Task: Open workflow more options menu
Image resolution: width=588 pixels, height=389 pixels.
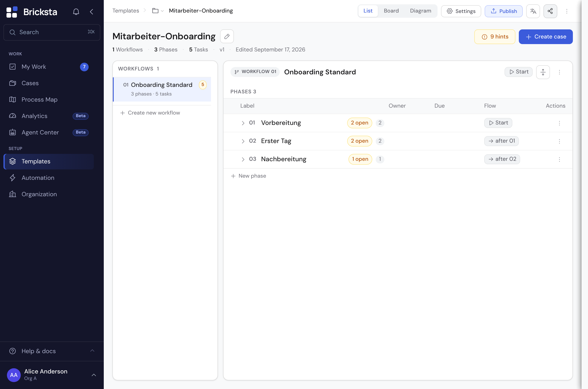Action: click(559, 72)
